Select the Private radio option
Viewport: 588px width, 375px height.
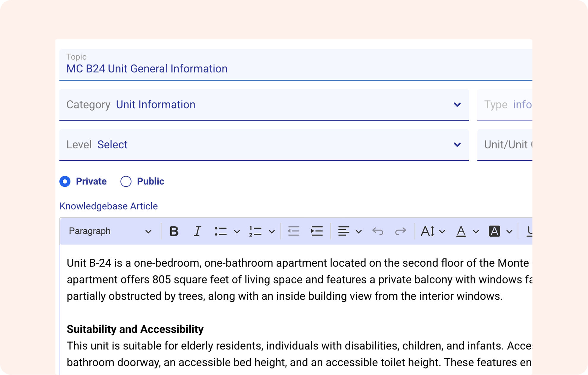[65, 181]
